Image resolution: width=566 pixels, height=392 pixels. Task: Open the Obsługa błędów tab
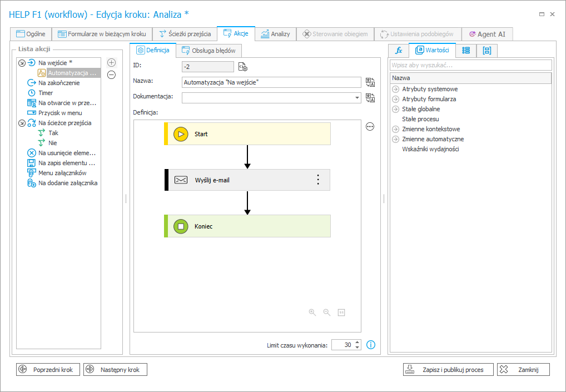(x=208, y=51)
